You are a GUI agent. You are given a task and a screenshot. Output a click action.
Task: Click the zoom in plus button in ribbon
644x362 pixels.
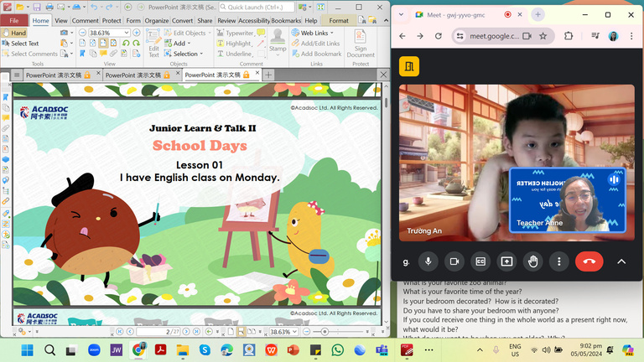coord(137,33)
